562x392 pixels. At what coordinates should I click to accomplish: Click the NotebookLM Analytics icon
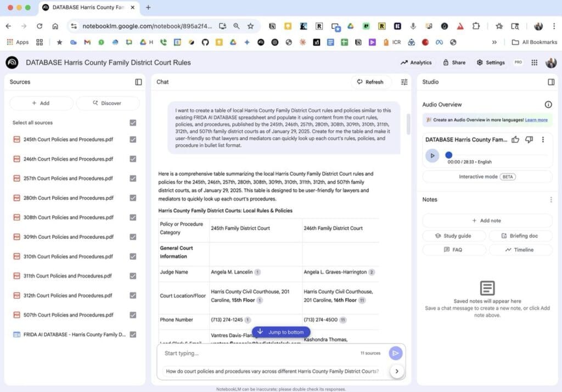tap(415, 62)
